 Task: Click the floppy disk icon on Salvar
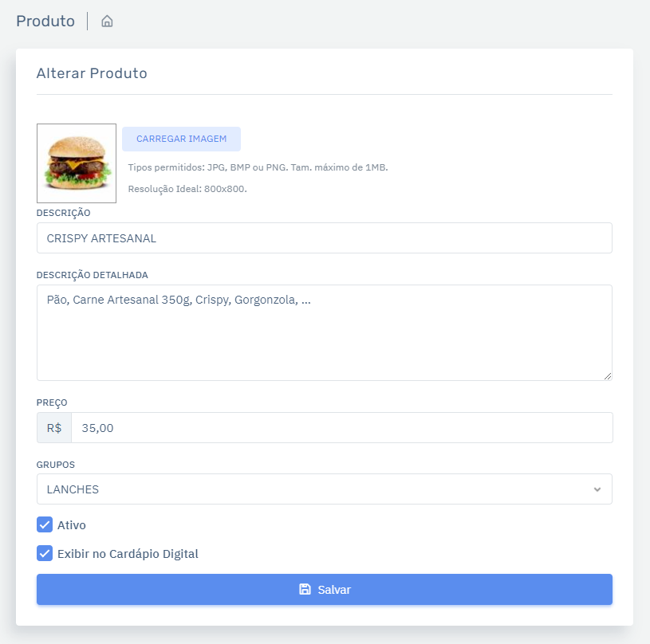[305, 590]
